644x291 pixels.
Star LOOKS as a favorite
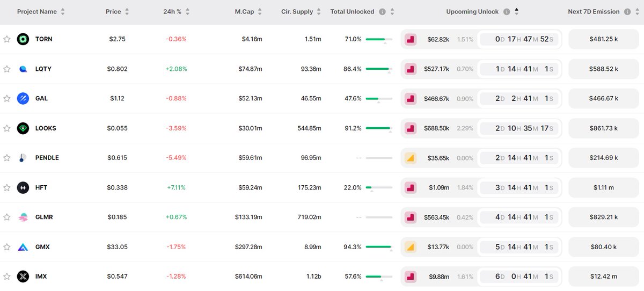pyautogui.click(x=7, y=128)
